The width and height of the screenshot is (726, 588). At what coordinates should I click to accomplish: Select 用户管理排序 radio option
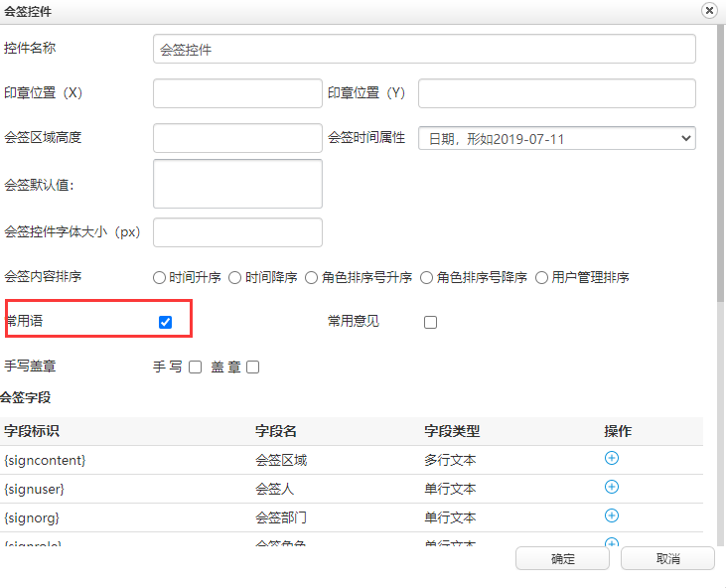[x=542, y=278]
